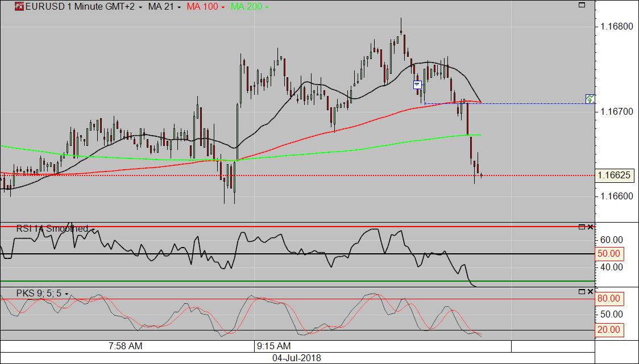This screenshot has height=364, width=639.
Task: Open the EURUSD 1 Minute dropdown
Action: click(139, 7)
